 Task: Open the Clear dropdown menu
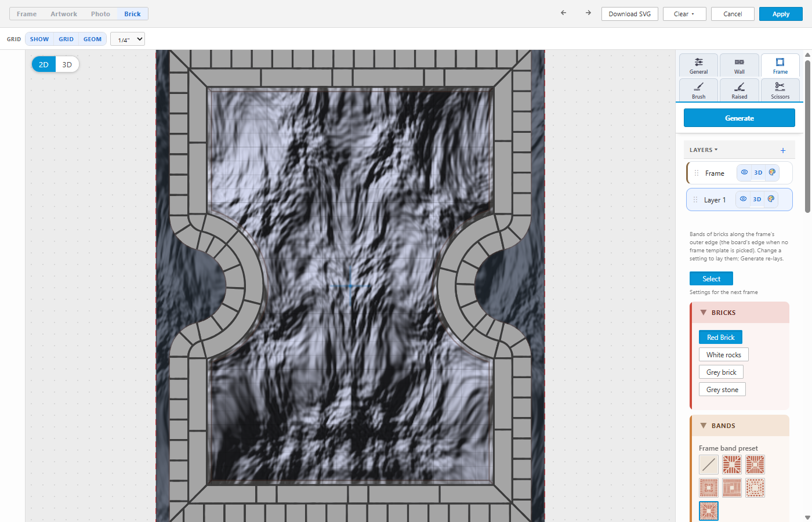684,14
